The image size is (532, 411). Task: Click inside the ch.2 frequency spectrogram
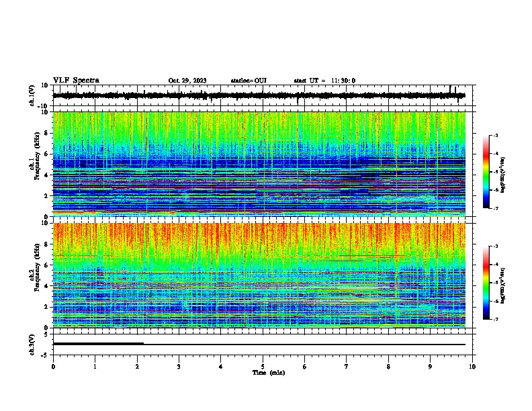tap(259, 275)
